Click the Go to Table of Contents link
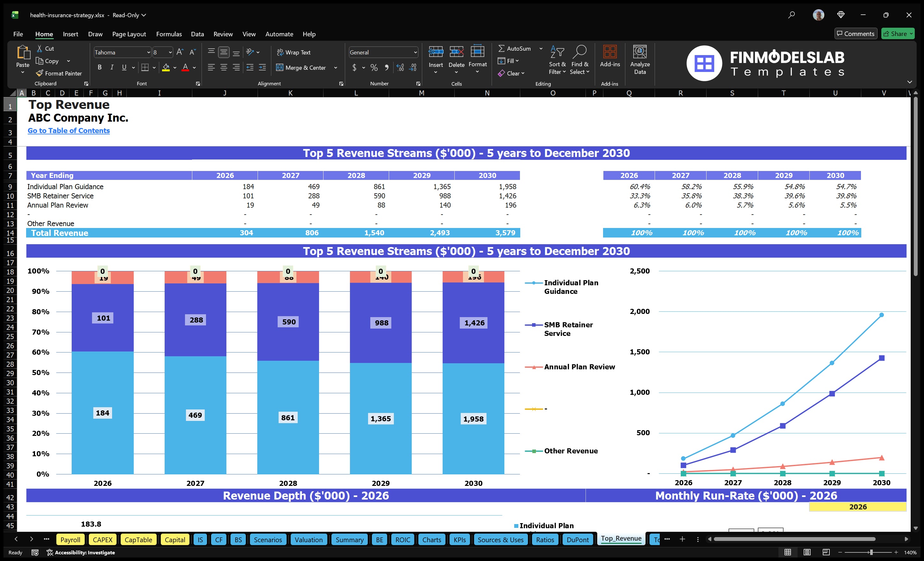 [69, 131]
